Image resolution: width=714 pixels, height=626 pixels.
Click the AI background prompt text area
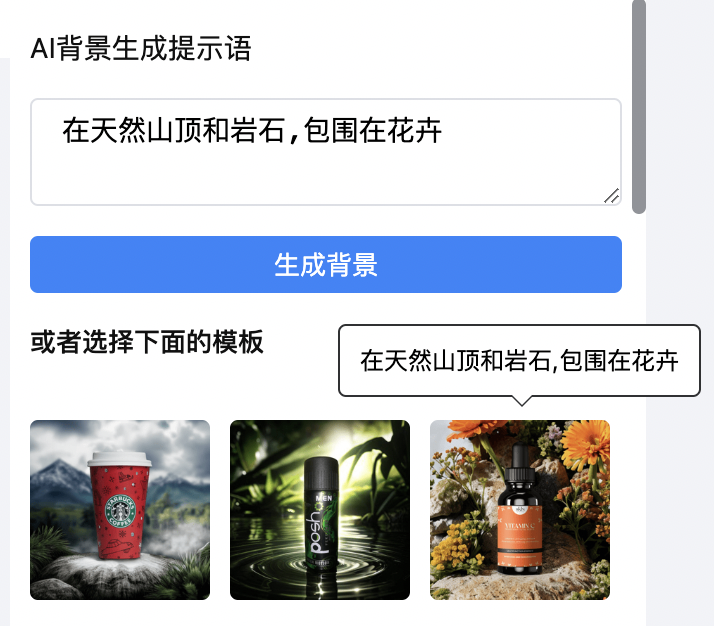(x=326, y=152)
